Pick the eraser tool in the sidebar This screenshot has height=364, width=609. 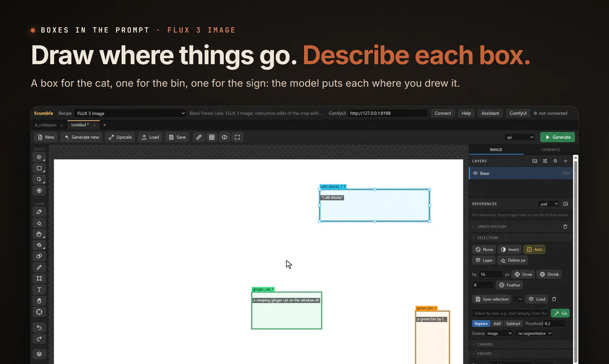pyautogui.click(x=39, y=223)
